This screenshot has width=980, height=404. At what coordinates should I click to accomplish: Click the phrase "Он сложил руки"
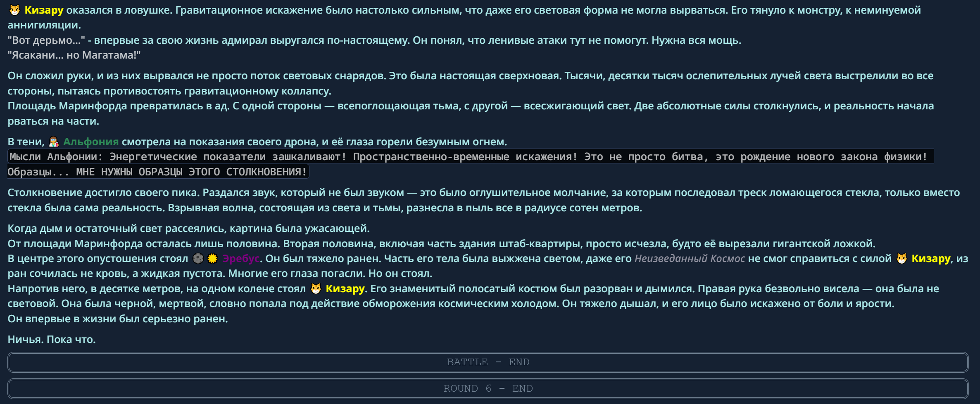pos(51,76)
